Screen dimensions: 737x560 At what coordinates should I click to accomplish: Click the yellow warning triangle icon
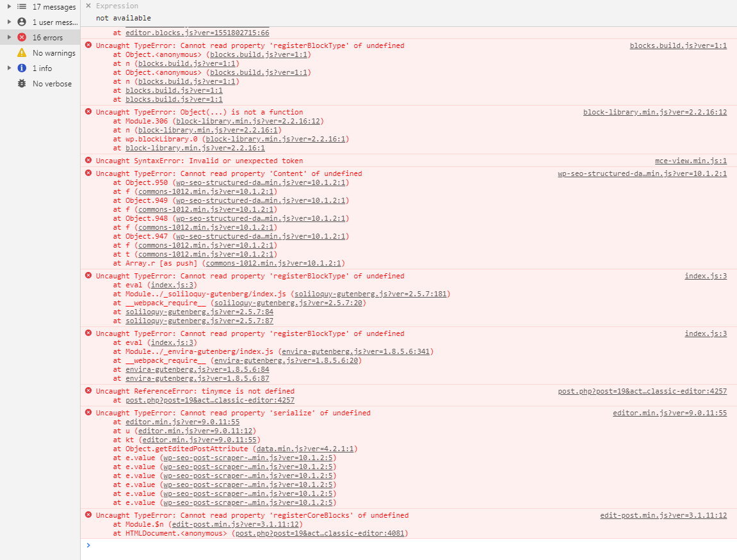[22, 53]
